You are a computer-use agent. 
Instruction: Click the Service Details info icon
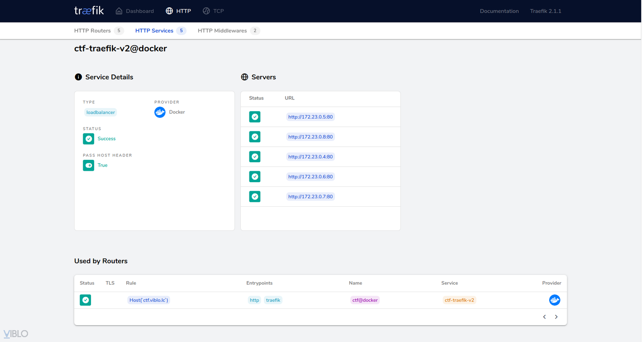[78, 77]
